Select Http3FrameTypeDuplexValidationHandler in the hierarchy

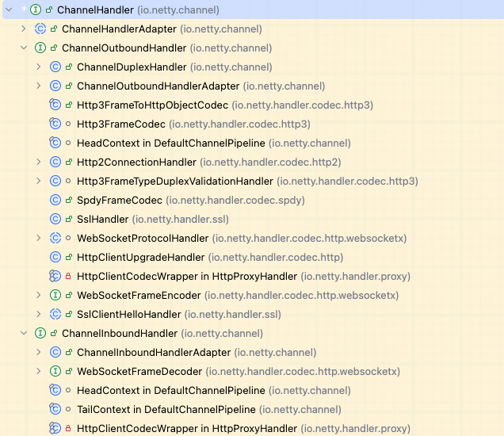(185, 181)
